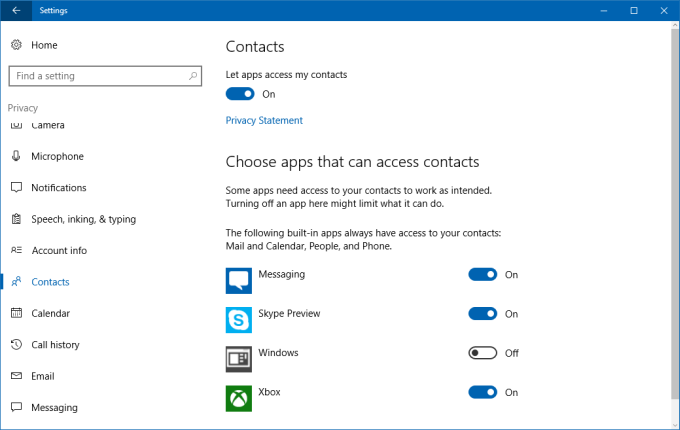Image resolution: width=680 pixels, height=430 pixels.
Task: Open the Privacy Statement link
Action: click(264, 120)
